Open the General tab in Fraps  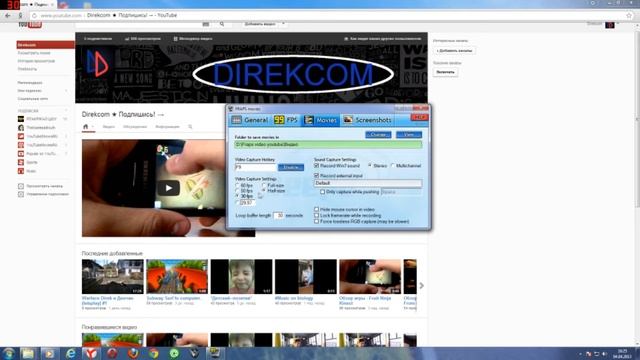coord(249,120)
